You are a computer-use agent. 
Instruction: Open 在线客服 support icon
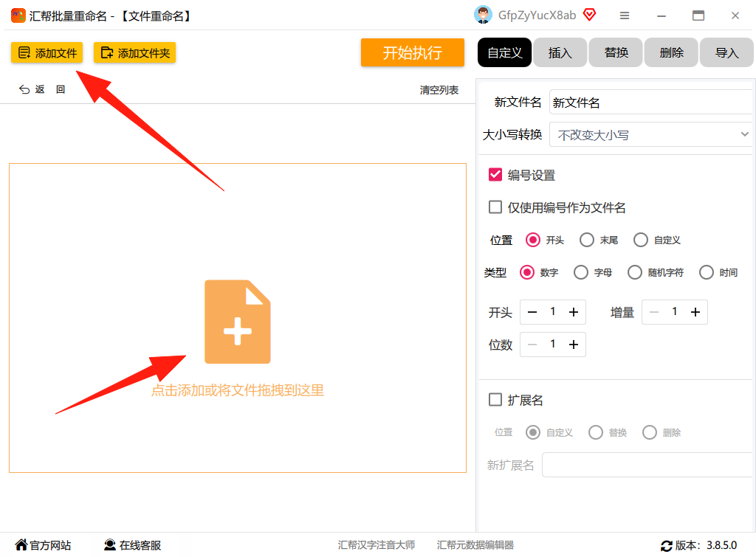coord(110,545)
